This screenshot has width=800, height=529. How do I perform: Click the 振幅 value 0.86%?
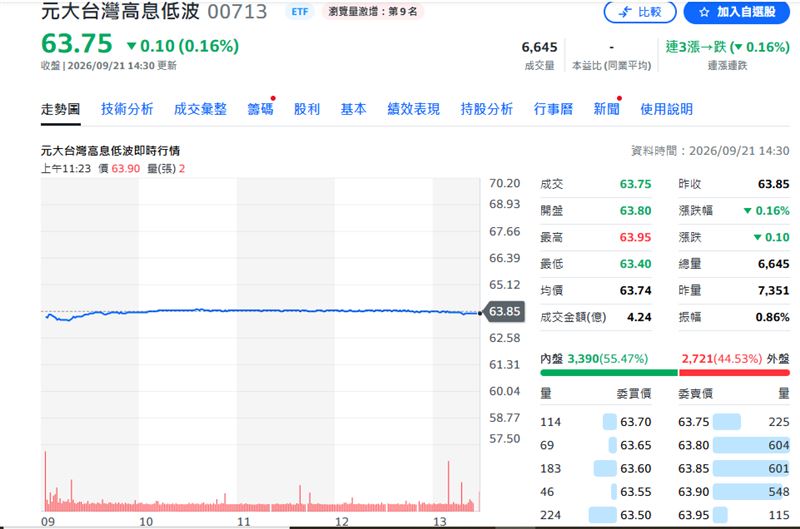(x=772, y=317)
